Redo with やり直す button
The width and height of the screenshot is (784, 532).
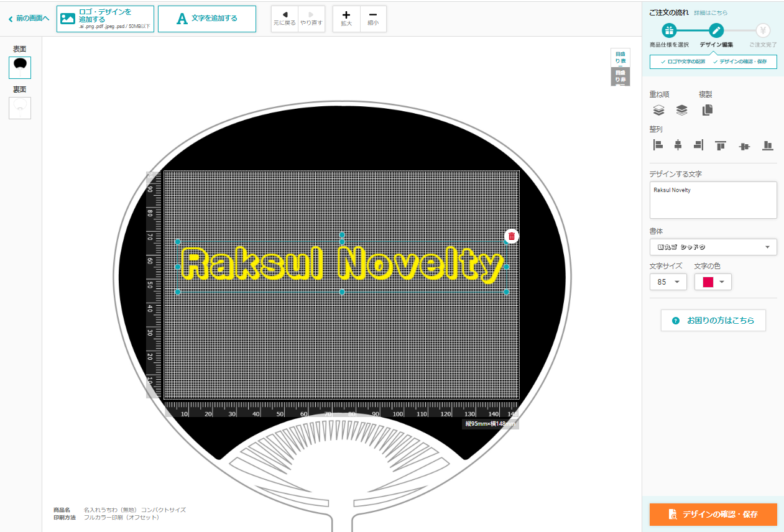(x=311, y=19)
